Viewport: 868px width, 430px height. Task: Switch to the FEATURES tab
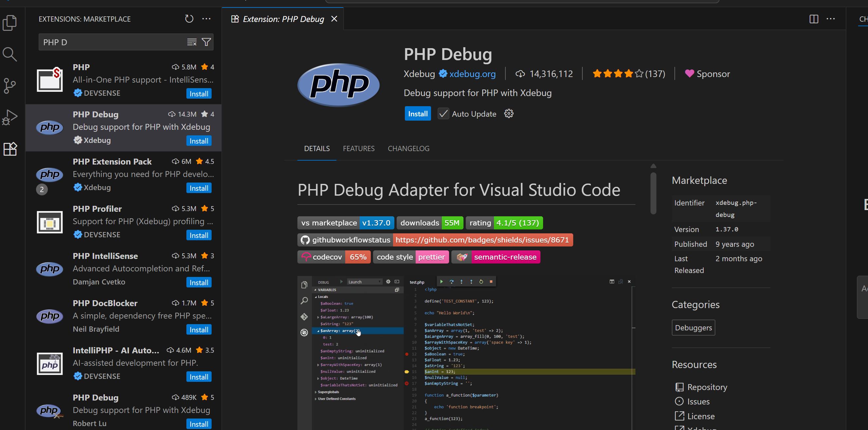click(x=359, y=148)
